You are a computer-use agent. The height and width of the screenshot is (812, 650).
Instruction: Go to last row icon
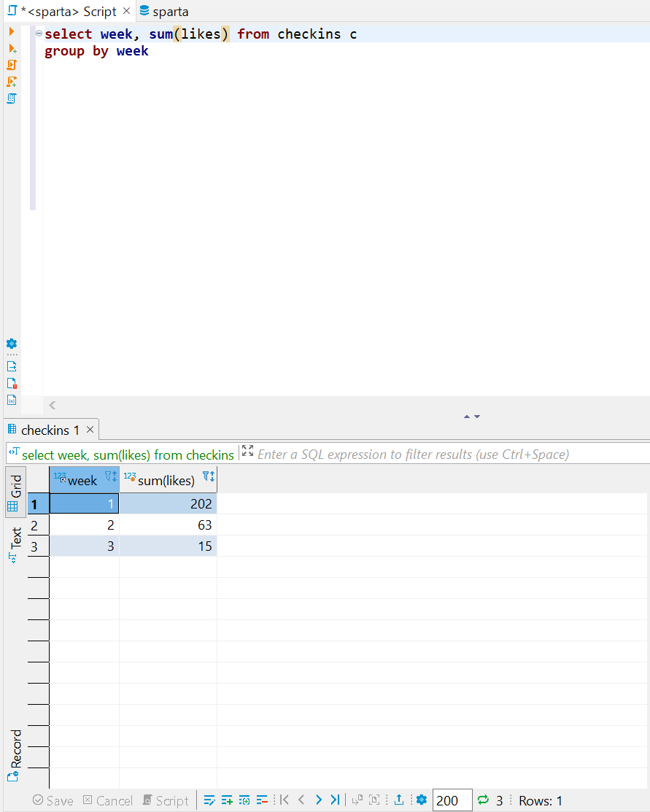click(335, 800)
